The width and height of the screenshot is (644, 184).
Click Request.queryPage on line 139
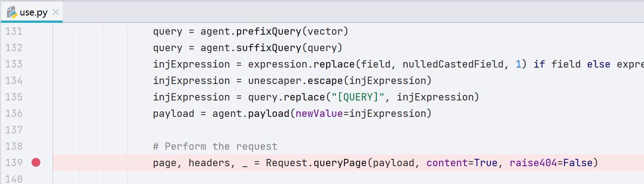click(x=316, y=163)
